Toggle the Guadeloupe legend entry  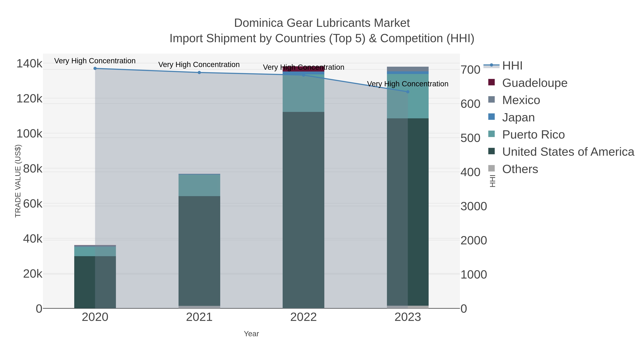(x=528, y=83)
